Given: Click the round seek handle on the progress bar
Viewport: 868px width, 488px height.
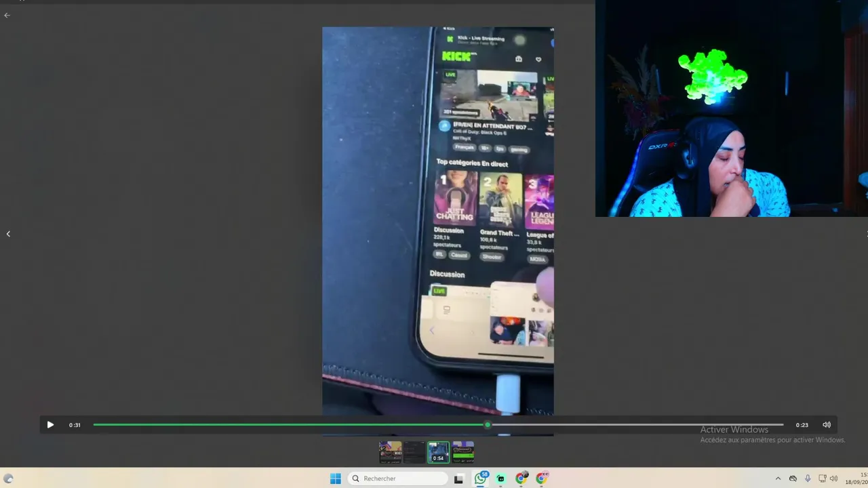Looking at the screenshot, I should [x=488, y=425].
